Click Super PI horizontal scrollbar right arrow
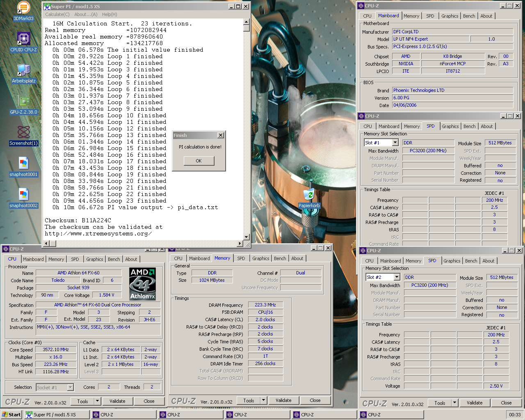The width and height of the screenshot is (525, 420). pyautogui.click(x=240, y=244)
